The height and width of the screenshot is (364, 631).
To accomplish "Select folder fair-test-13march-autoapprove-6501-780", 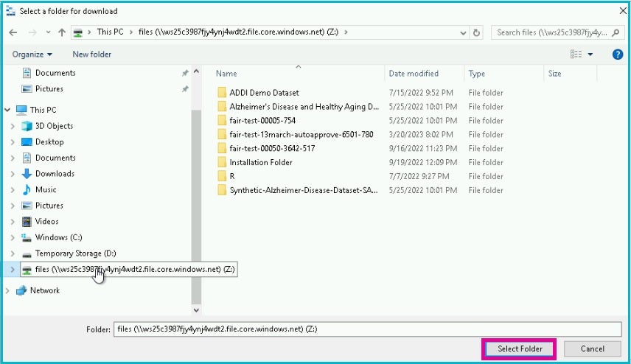I will pos(301,134).
